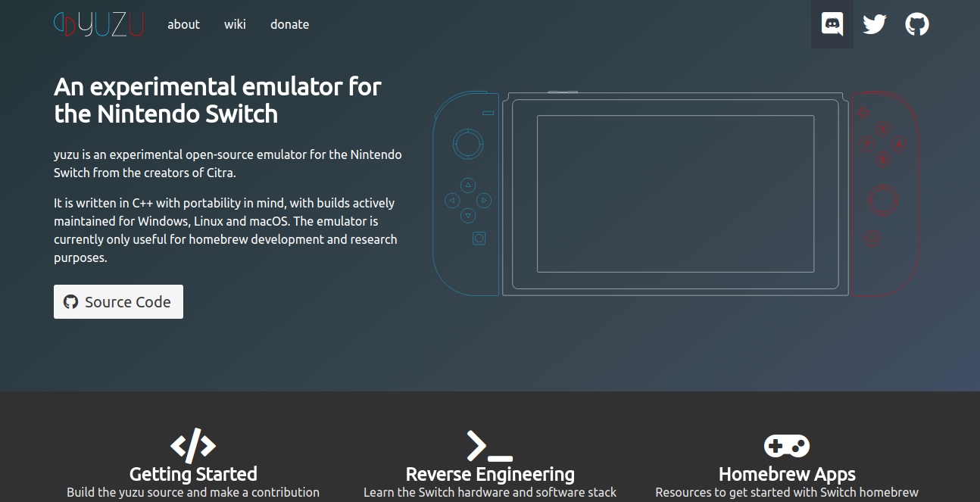Click the yuzu logo

tap(98, 24)
